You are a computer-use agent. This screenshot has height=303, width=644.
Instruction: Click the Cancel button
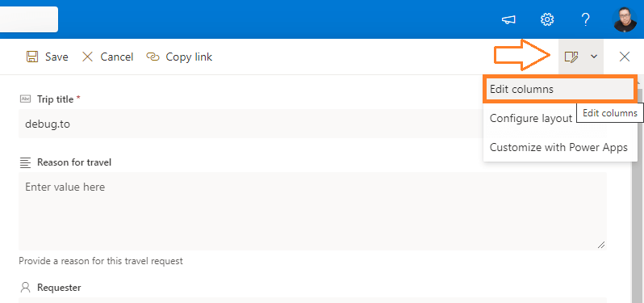[107, 57]
